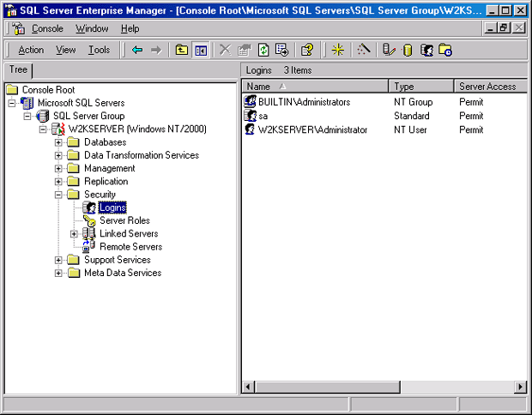
Task: Expand the Linked Servers node
Action: pyautogui.click(x=74, y=234)
